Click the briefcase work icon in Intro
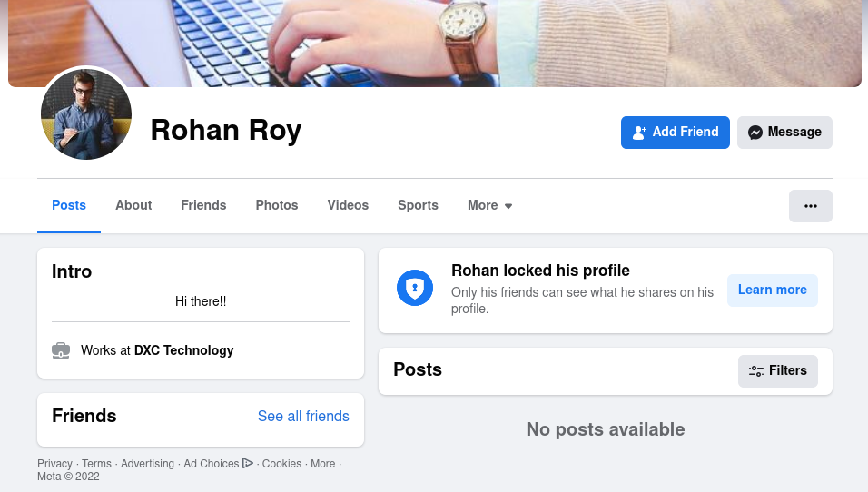This screenshot has width=868, height=492. pos(61,351)
